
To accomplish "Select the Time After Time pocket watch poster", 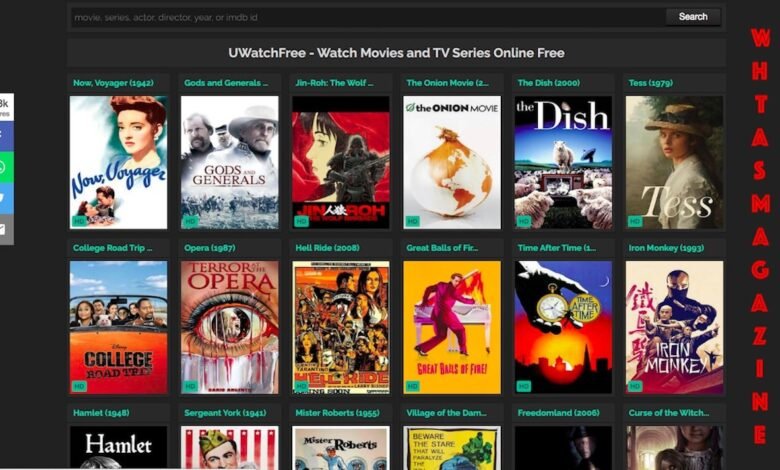I will pyautogui.click(x=563, y=328).
